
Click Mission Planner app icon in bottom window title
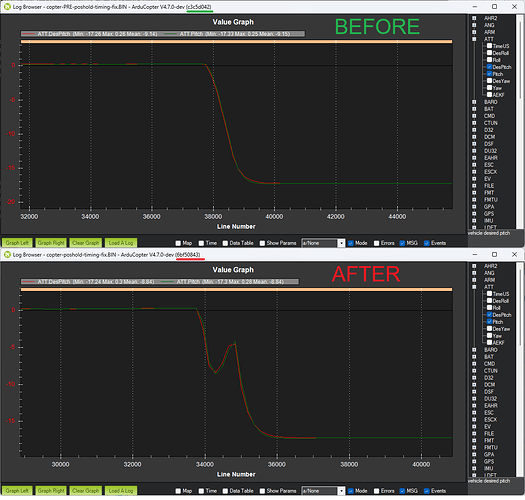click(x=7, y=255)
